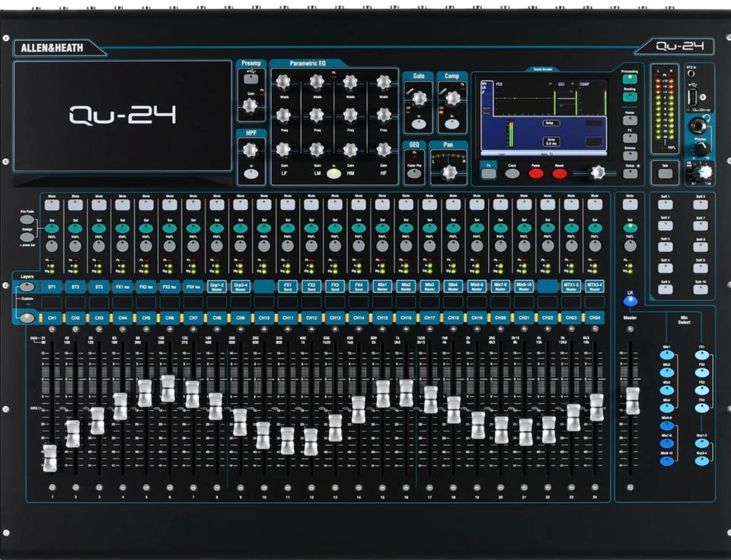731x560 pixels.
Task: Tap the Delay field on the touch screen
Action: pyautogui.click(x=551, y=123)
